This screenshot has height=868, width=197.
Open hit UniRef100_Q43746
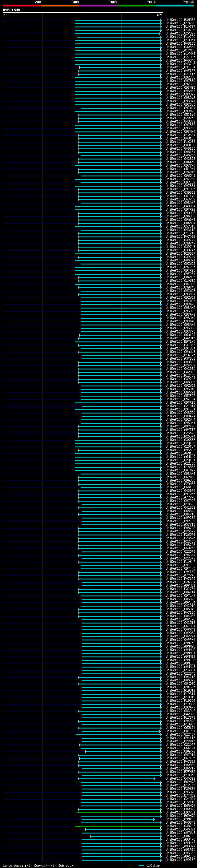click(x=180, y=64)
